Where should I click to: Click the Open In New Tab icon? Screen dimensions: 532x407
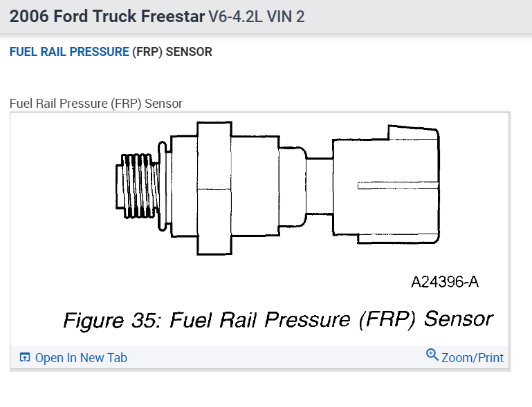(x=25, y=357)
